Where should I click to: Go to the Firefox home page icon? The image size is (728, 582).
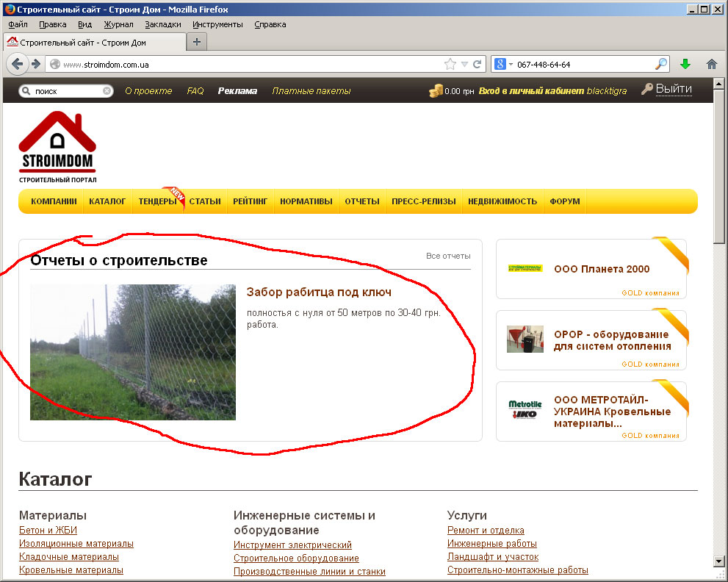(712, 64)
